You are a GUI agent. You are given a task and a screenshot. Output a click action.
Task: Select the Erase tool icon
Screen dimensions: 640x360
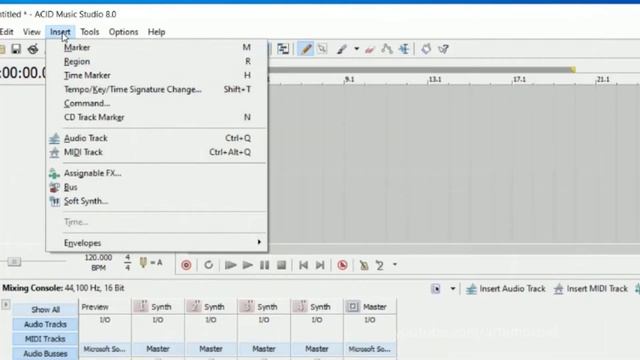pos(370,49)
